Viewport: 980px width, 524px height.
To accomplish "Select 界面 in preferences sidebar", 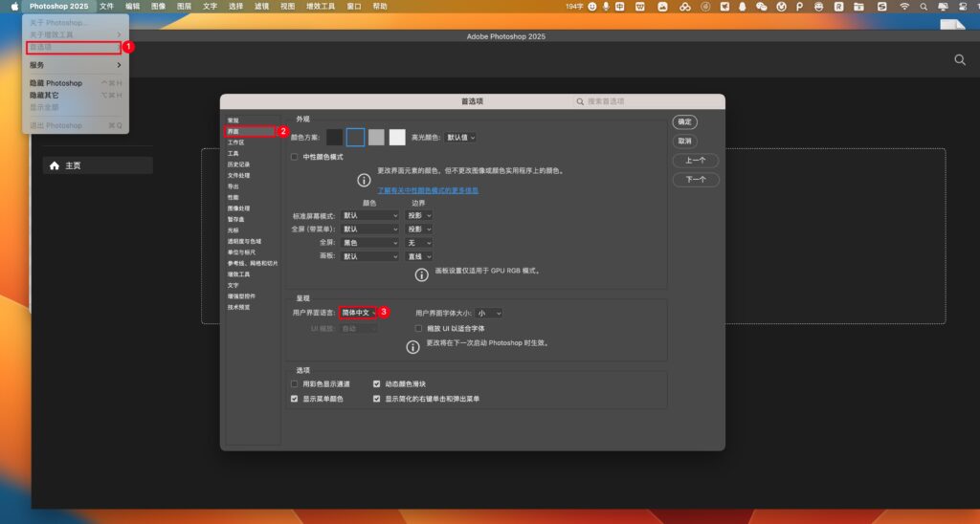I will coord(250,132).
